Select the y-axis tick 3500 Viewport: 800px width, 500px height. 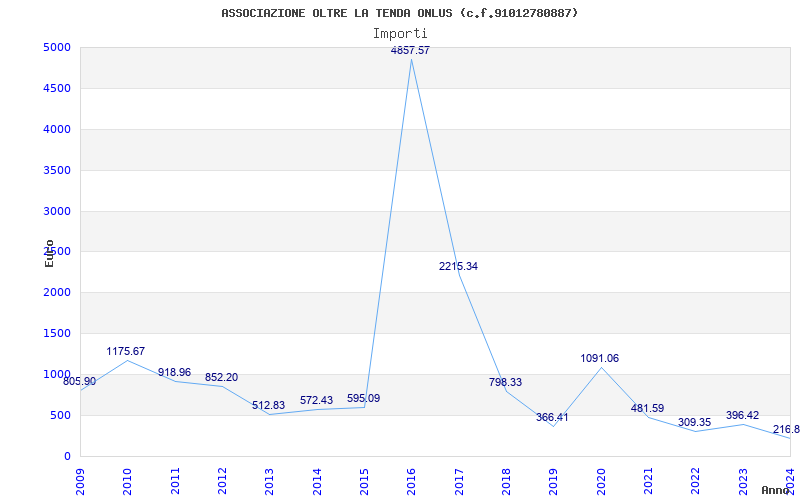pos(57,170)
